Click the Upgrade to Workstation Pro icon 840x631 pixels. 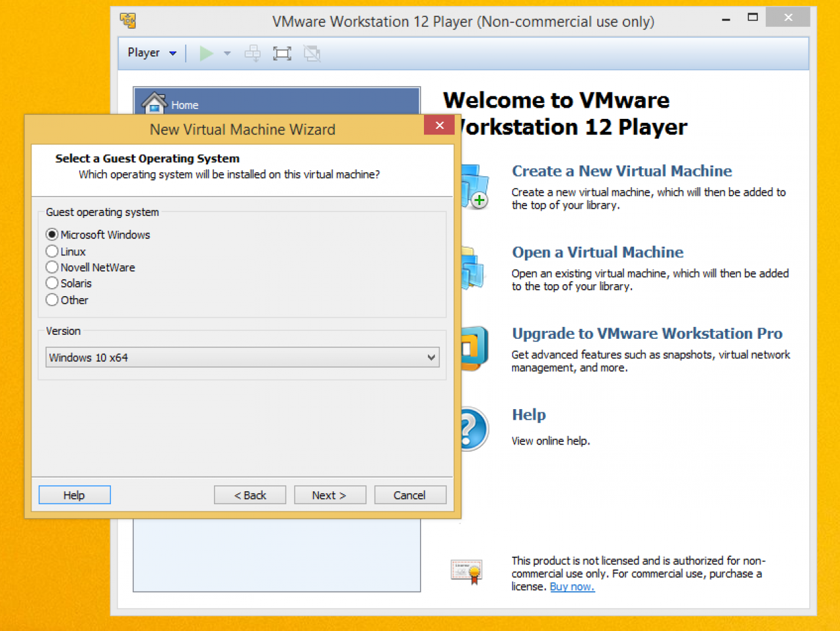click(x=474, y=349)
